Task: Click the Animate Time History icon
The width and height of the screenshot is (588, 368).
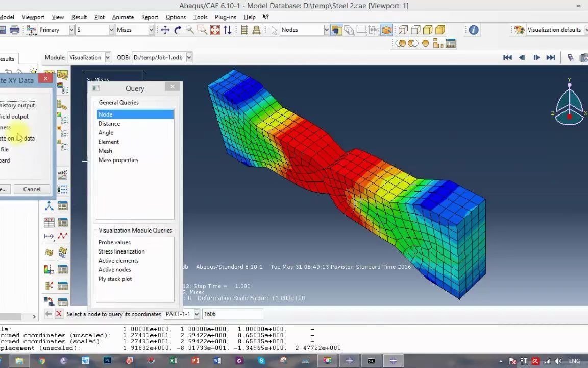Action: coord(62,175)
